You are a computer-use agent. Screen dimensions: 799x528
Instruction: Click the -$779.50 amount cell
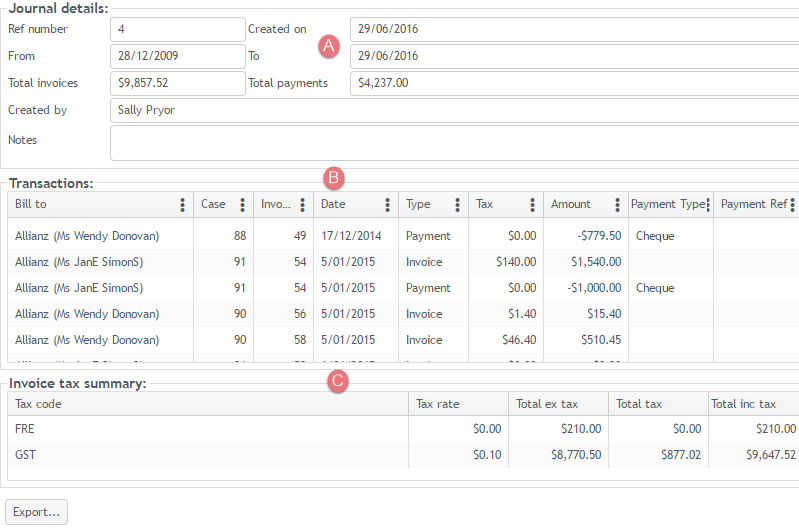(x=599, y=236)
